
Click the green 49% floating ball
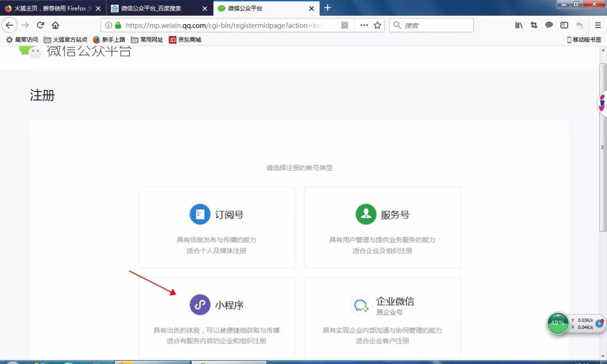[x=558, y=323]
